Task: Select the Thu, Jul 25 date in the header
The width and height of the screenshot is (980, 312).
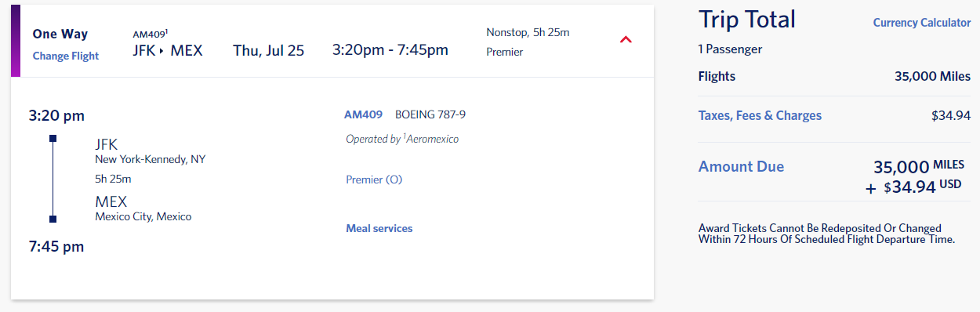Action: tap(268, 50)
